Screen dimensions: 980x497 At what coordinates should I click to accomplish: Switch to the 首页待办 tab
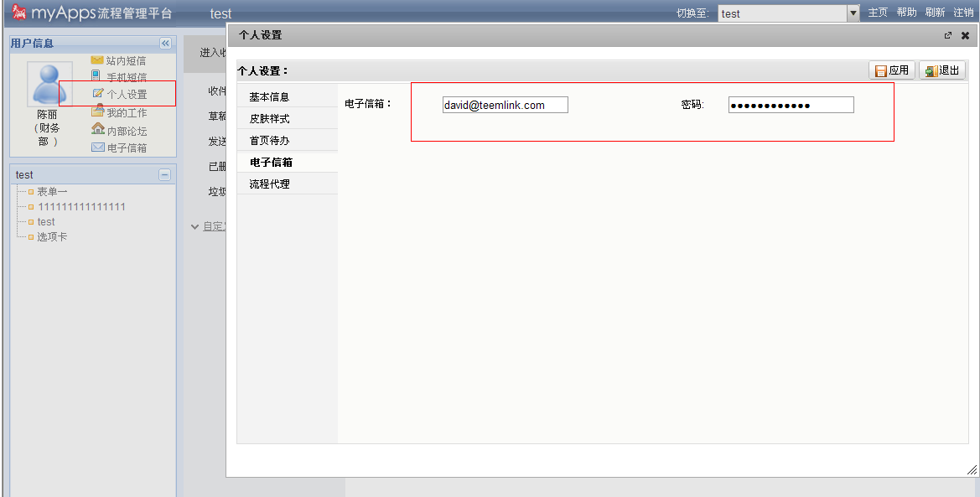[x=288, y=140]
